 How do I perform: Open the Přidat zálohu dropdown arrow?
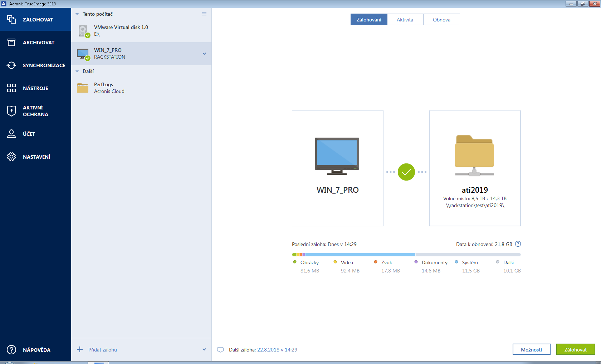[204, 350]
